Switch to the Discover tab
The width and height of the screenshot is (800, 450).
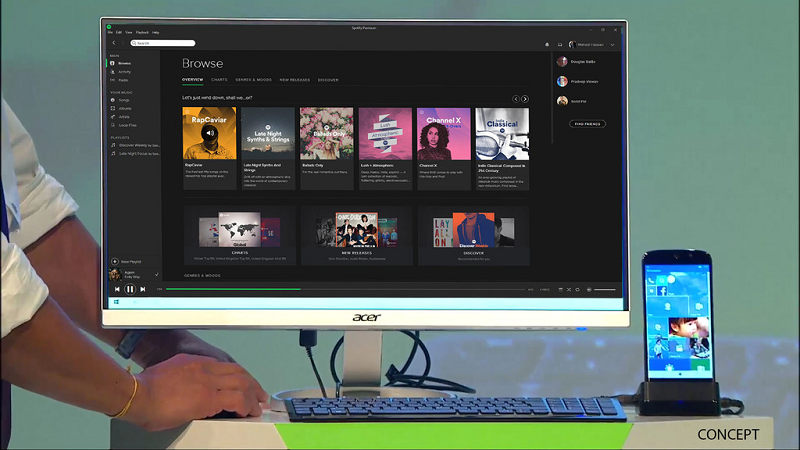[x=328, y=80]
